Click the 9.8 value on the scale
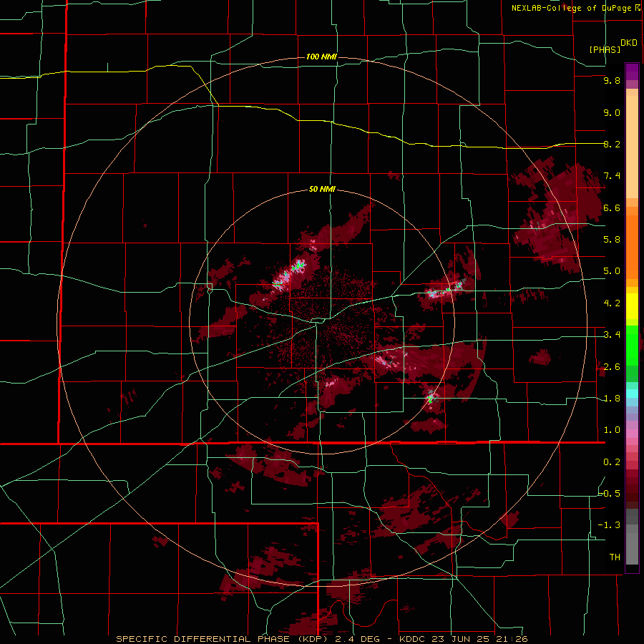Screen dimensions: 644x644 (612, 80)
